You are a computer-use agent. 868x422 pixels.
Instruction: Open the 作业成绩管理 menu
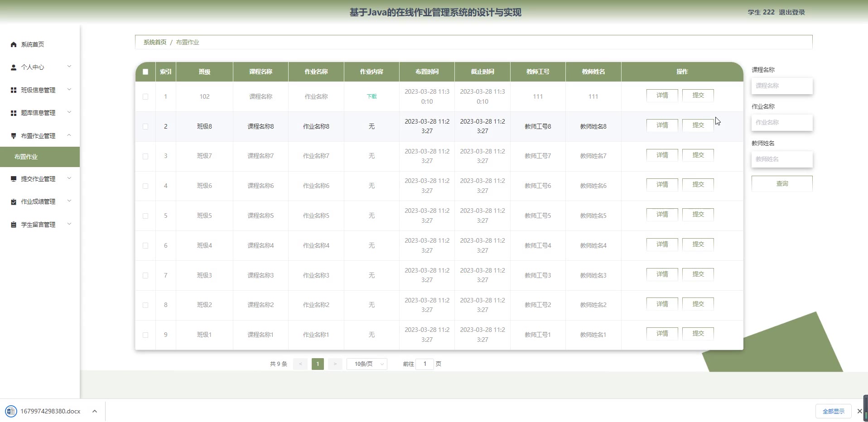[40, 201]
